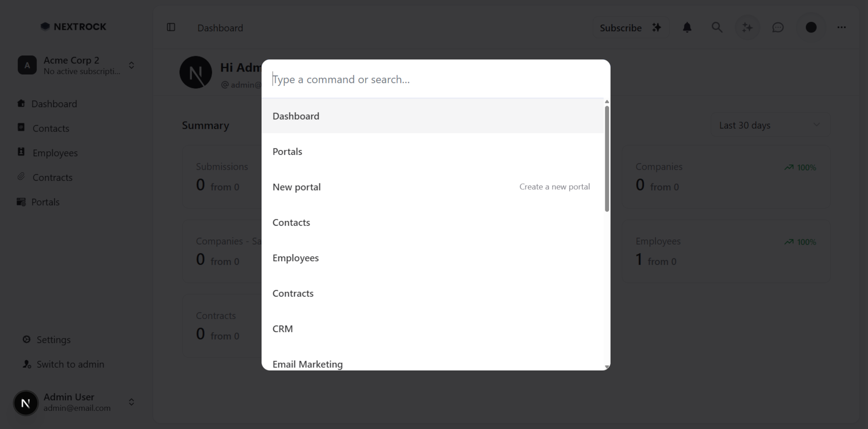Viewport: 868px width, 429px height.
Task: Click the Subscribe button
Action: click(630, 27)
